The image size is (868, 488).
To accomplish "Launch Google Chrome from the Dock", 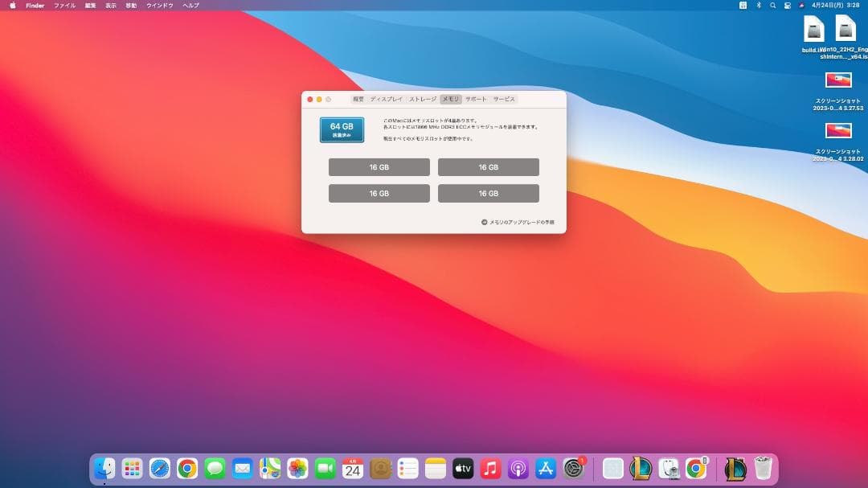I will tap(186, 467).
